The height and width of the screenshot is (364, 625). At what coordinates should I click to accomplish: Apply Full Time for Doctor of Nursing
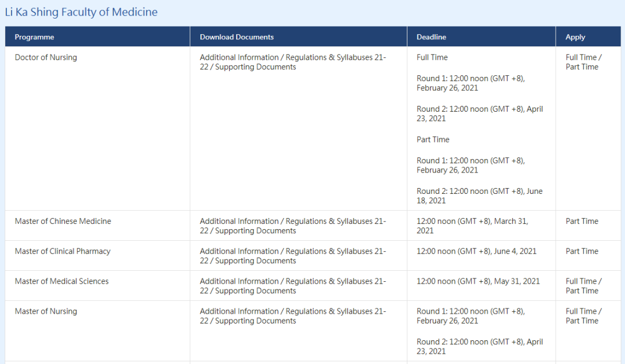[581, 57]
